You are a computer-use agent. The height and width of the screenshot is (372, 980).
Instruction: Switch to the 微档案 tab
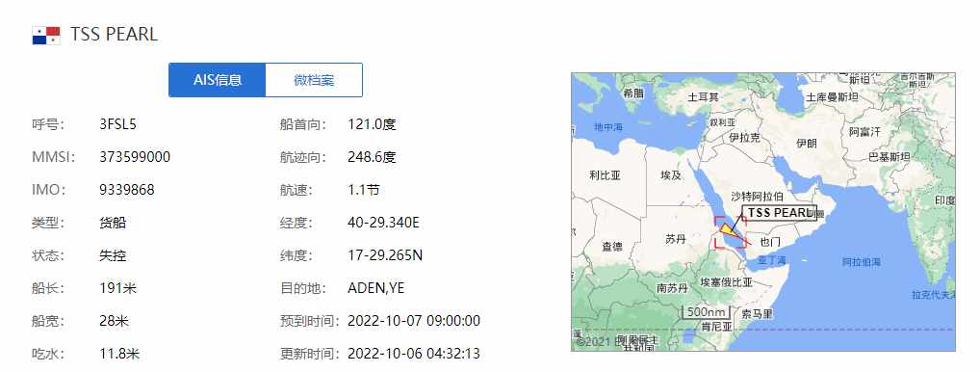(314, 80)
